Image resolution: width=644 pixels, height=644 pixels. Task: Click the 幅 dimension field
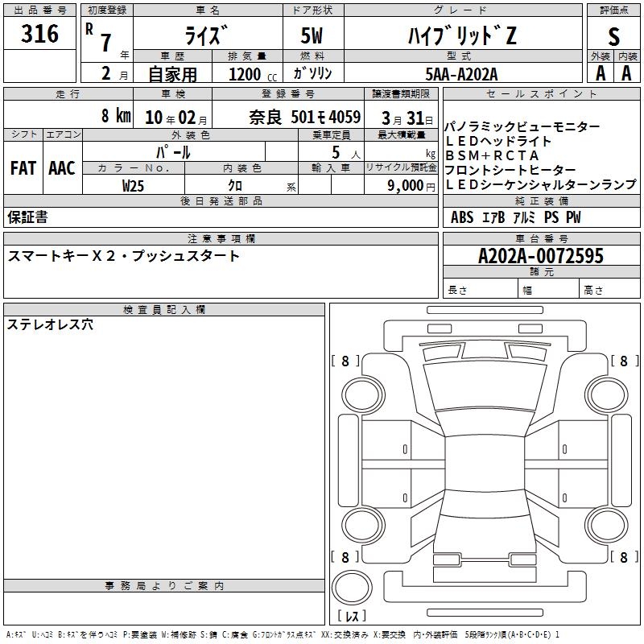pyautogui.click(x=548, y=289)
